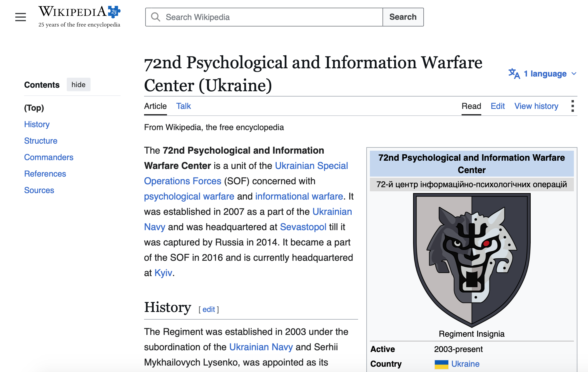Go to History section in contents
This screenshot has height=372, width=588.
37,124
